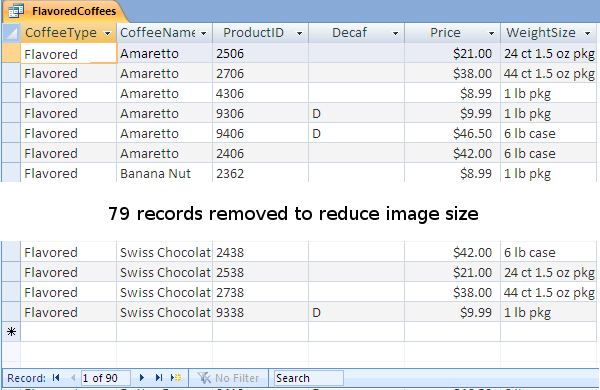This screenshot has width=600, height=390.
Task: Click ProductID cell 9306
Action: coord(261,113)
